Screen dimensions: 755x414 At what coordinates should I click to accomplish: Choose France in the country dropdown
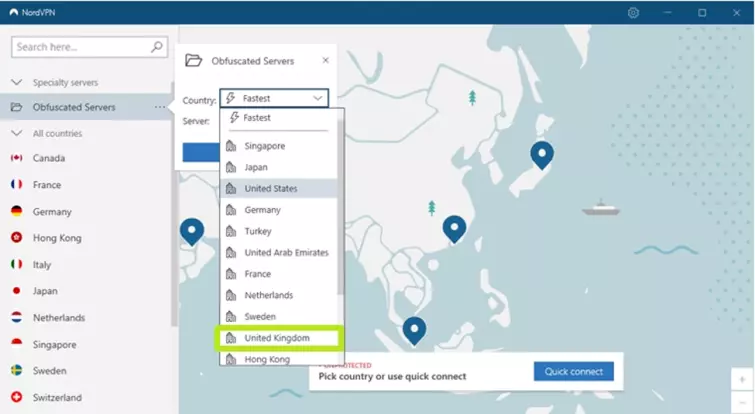point(278,274)
